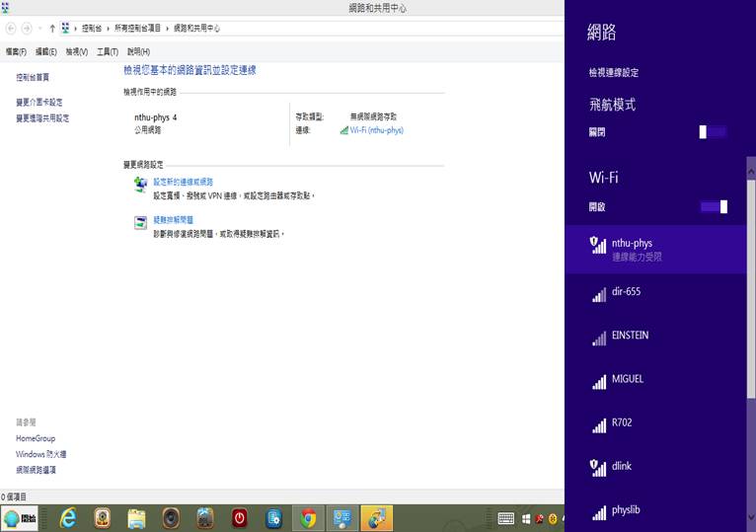Click the troubleshoot problems icon
Screen dimensions: 756x532
pos(140,222)
